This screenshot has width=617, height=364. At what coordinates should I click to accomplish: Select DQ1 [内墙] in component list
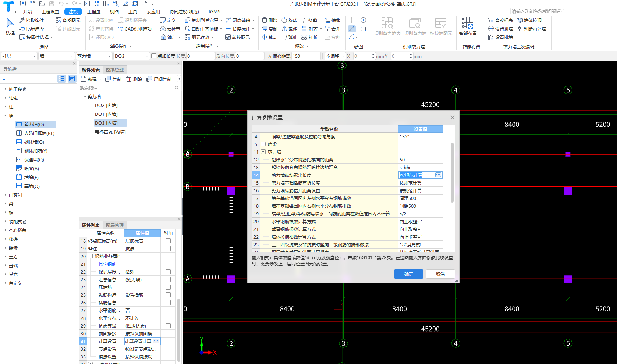(106, 114)
